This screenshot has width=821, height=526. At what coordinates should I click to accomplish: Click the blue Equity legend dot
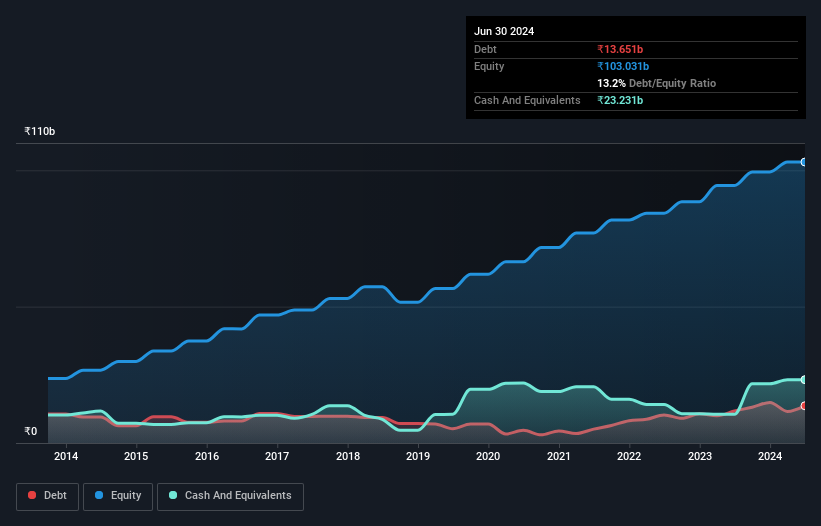point(99,495)
